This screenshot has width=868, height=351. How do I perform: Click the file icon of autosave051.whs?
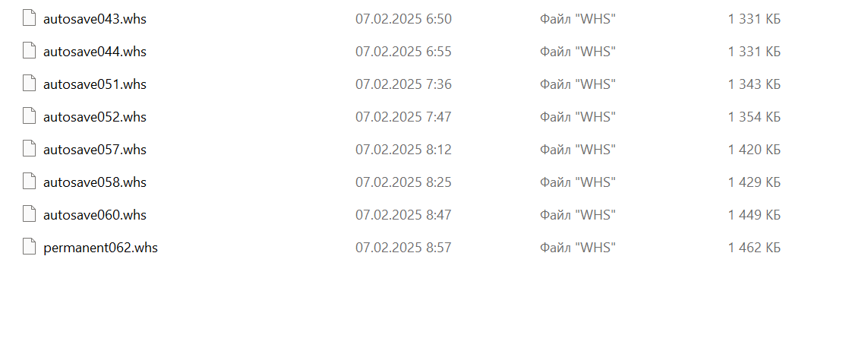(x=30, y=84)
